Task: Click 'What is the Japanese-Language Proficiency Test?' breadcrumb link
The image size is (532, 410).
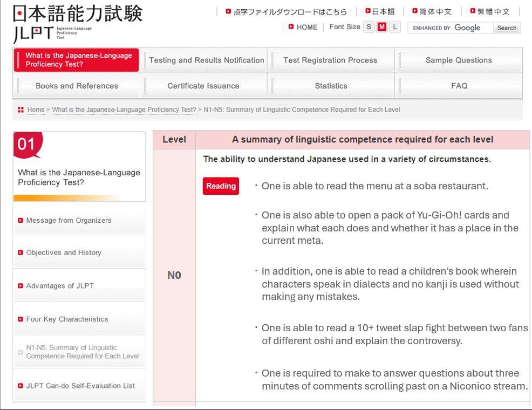Action: [x=124, y=110]
